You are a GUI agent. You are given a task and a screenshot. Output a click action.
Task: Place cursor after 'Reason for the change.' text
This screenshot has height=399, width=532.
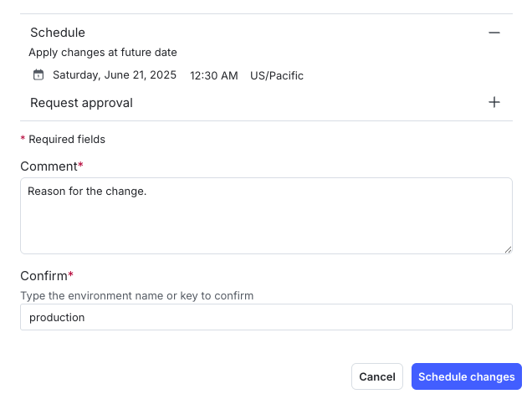(x=148, y=192)
